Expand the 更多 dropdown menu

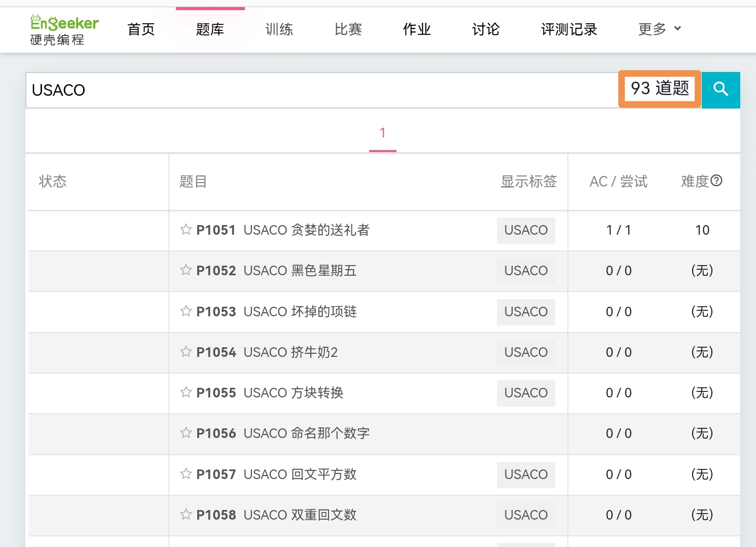tap(660, 29)
